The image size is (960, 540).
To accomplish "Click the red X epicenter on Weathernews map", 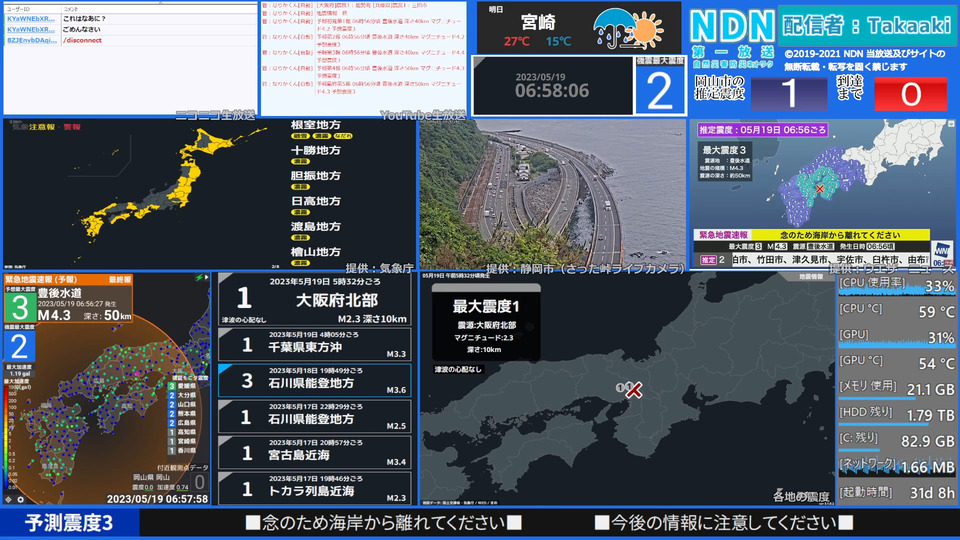I will [820, 189].
